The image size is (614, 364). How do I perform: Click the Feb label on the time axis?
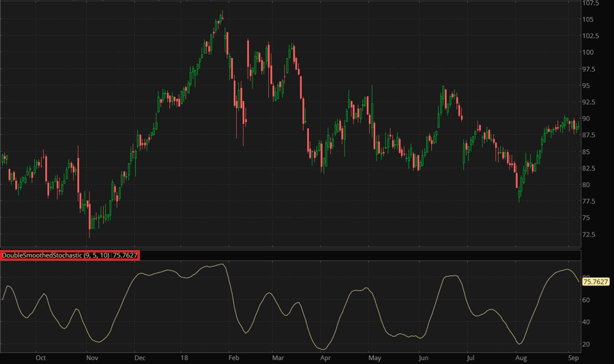[x=233, y=357]
